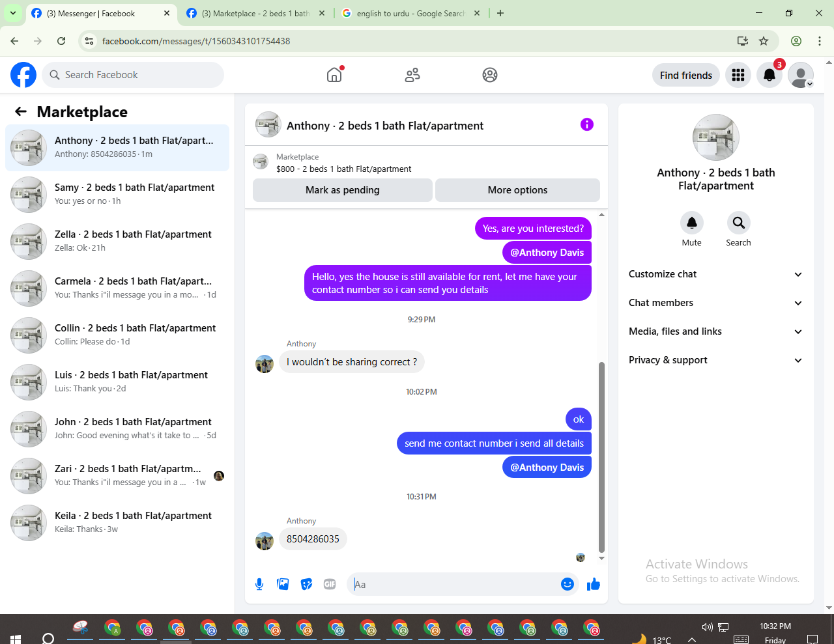Switch to english to urdu Google tab
This screenshot has width=834, height=644.
[x=410, y=13]
